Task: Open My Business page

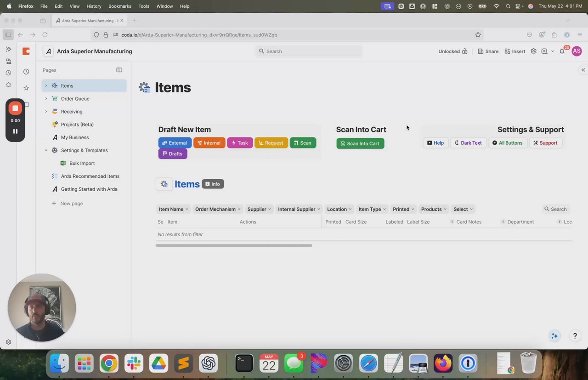Action: point(75,137)
